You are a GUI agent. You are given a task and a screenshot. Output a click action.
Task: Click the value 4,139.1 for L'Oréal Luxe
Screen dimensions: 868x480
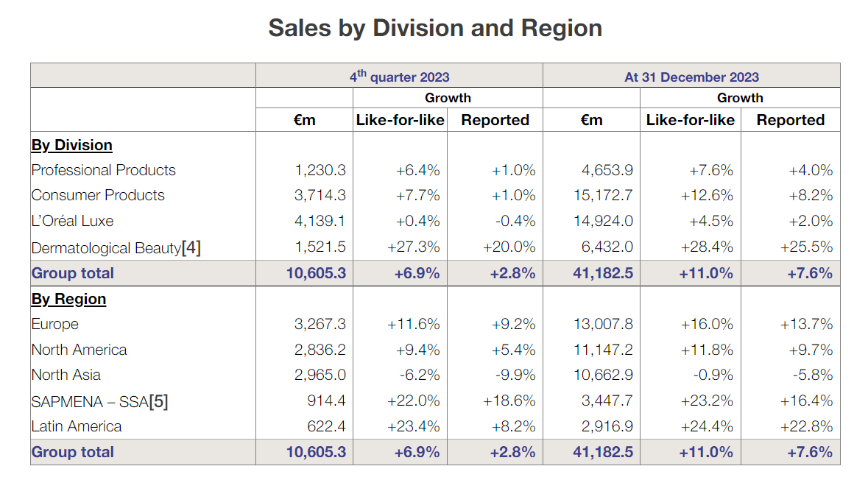320,221
